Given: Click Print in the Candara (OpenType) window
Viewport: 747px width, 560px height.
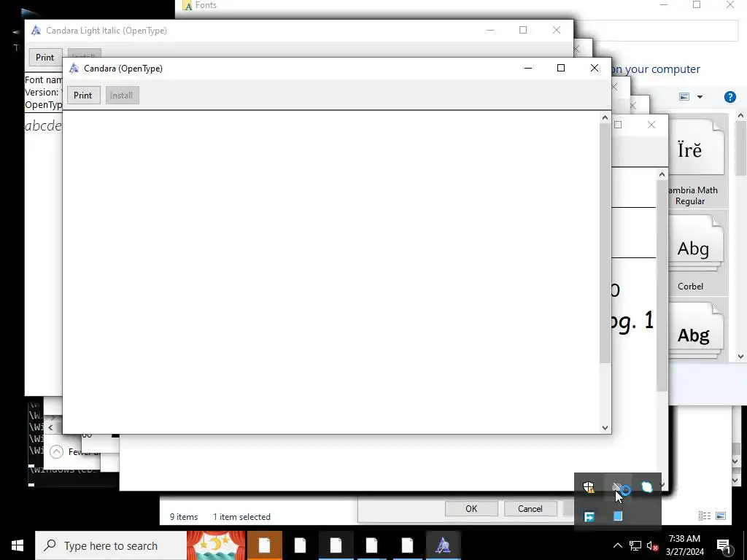Looking at the screenshot, I should coord(83,96).
